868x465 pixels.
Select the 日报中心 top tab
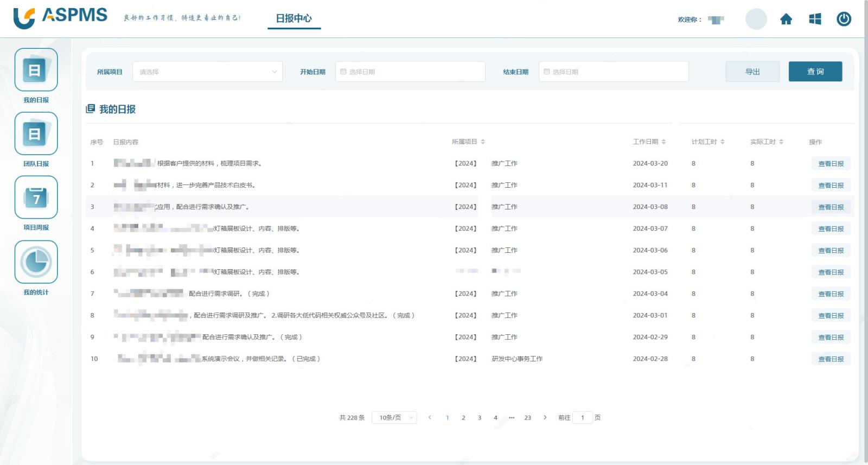tap(293, 18)
